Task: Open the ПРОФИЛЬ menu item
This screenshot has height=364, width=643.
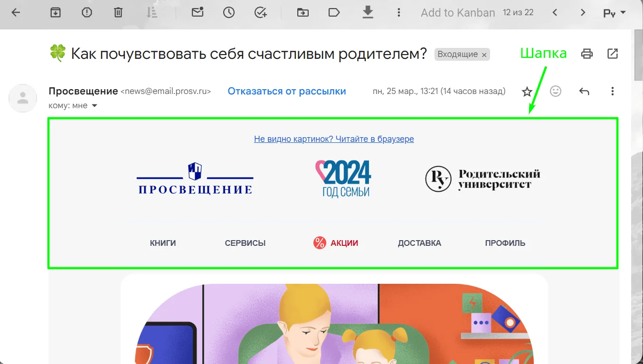Action: [x=505, y=243]
